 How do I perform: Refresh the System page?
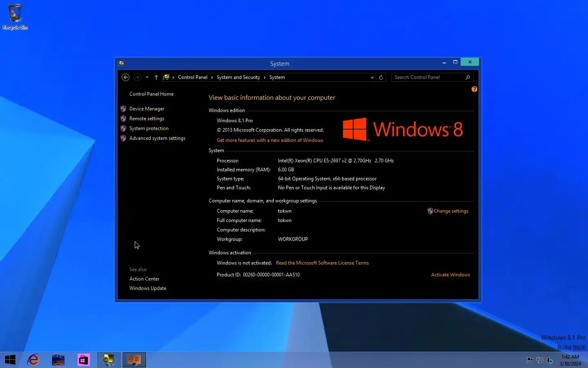tap(381, 77)
